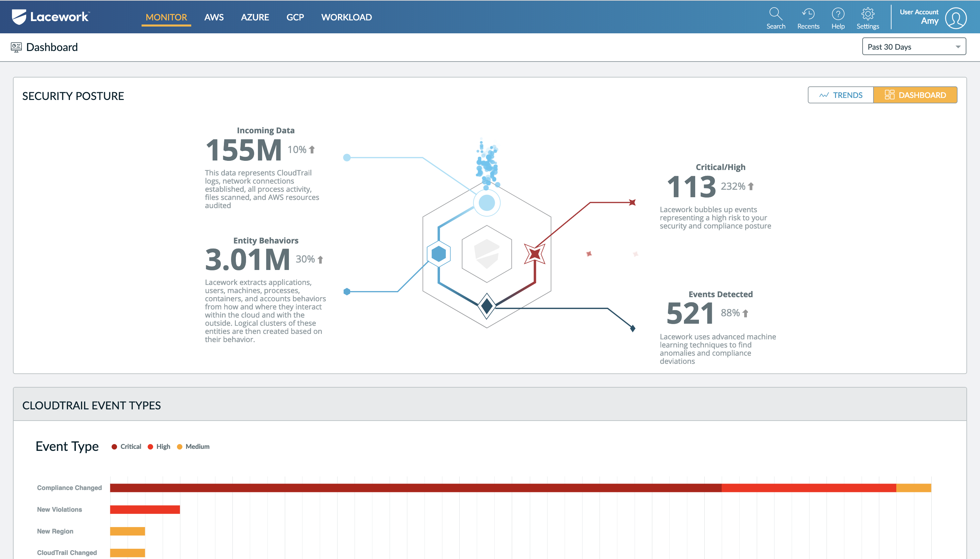Click the red star Critical/High node
This screenshot has width=980, height=559.
(534, 254)
